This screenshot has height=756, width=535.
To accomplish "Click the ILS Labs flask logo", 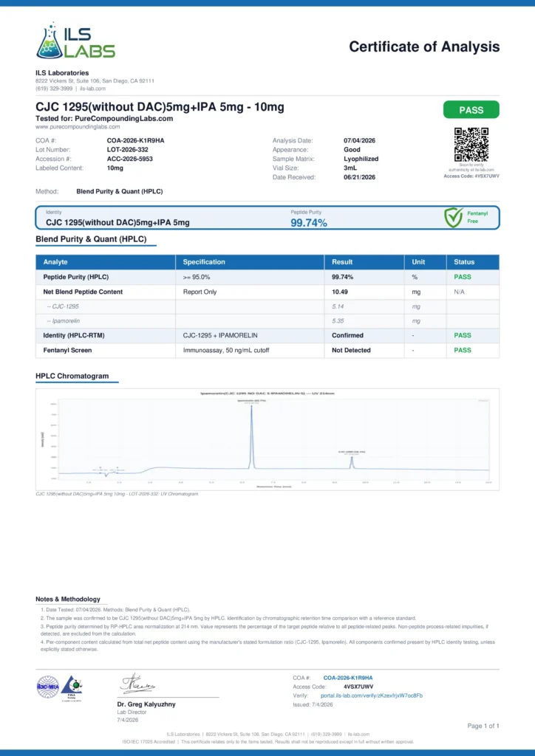I will 75,41.
